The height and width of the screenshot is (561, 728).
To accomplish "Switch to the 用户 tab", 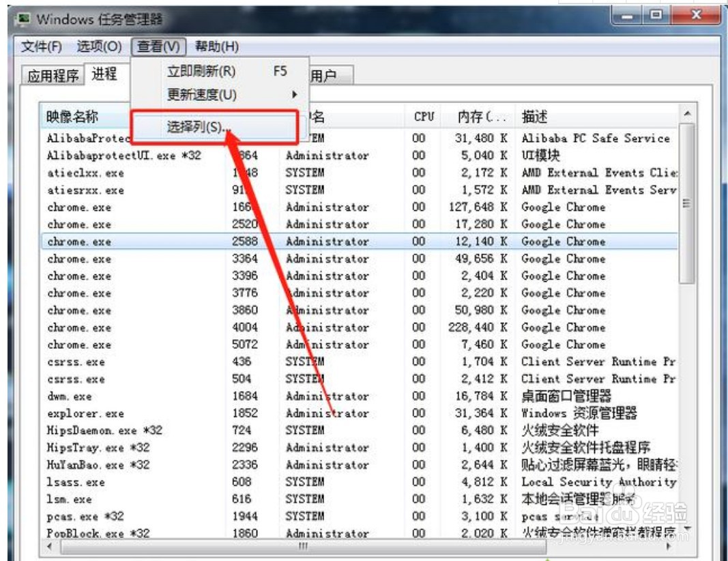I will coord(330,75).
